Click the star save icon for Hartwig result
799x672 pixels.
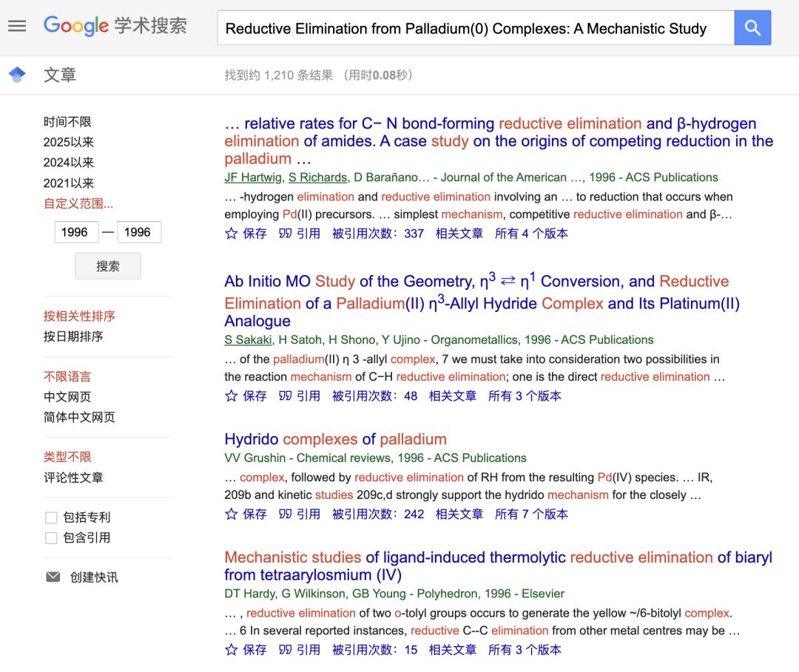[x=232, y=234]
